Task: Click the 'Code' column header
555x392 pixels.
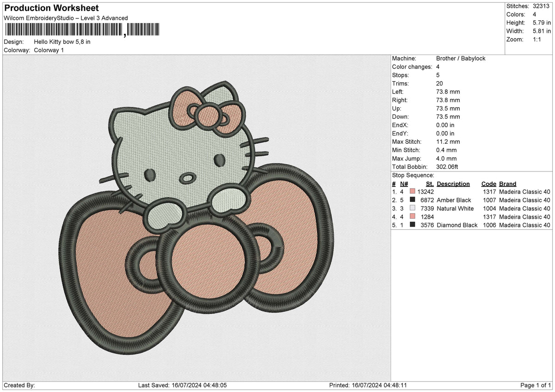Action: [x=489, y=184]
